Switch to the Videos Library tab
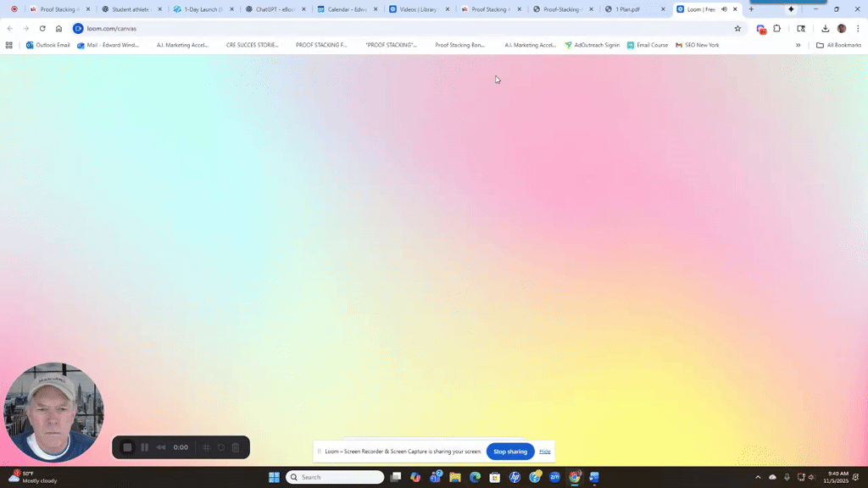Viewport: 868px width, 488px height. 419,9
